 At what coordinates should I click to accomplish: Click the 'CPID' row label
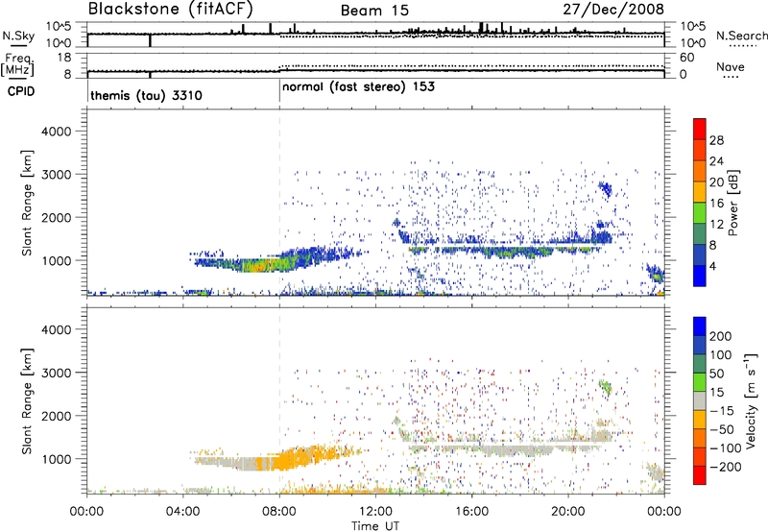click(x=21, y=91)
